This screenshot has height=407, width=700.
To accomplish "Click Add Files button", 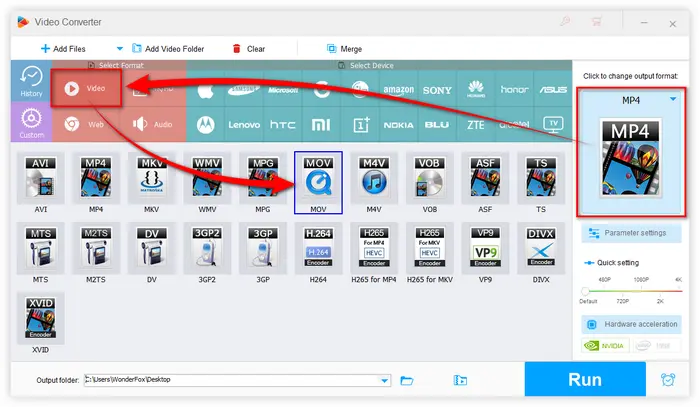I will [63, 49].
